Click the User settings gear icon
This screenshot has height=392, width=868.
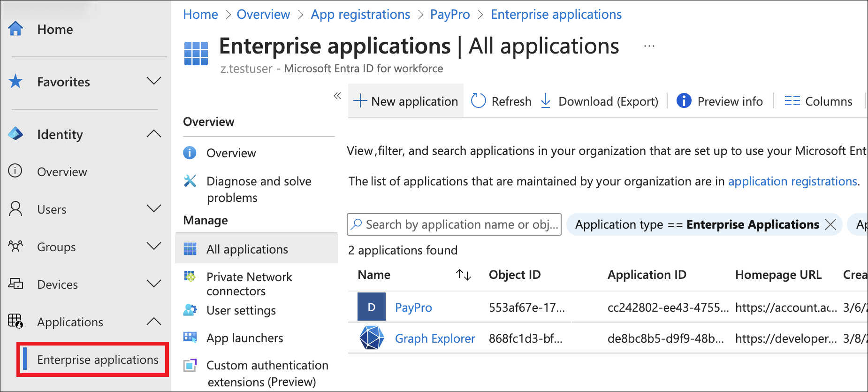tap(190, 310)
